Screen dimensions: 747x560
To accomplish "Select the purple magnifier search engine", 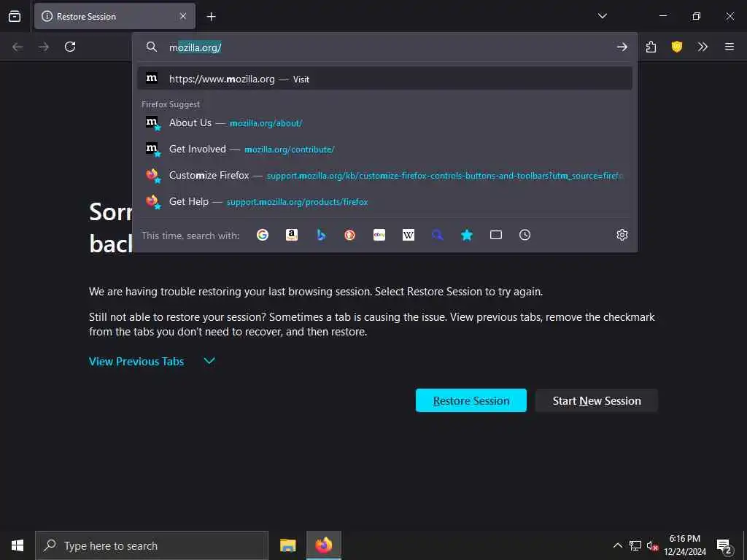I will (x=438, y=235).
